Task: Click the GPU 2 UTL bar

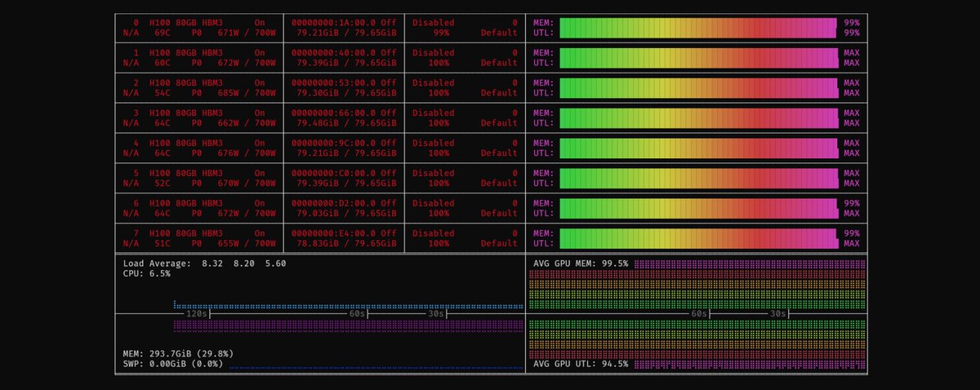Action: click(698, 93)
